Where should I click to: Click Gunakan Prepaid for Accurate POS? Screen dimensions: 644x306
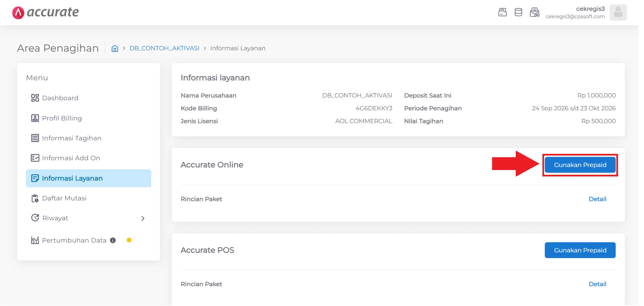click(580, 250)
